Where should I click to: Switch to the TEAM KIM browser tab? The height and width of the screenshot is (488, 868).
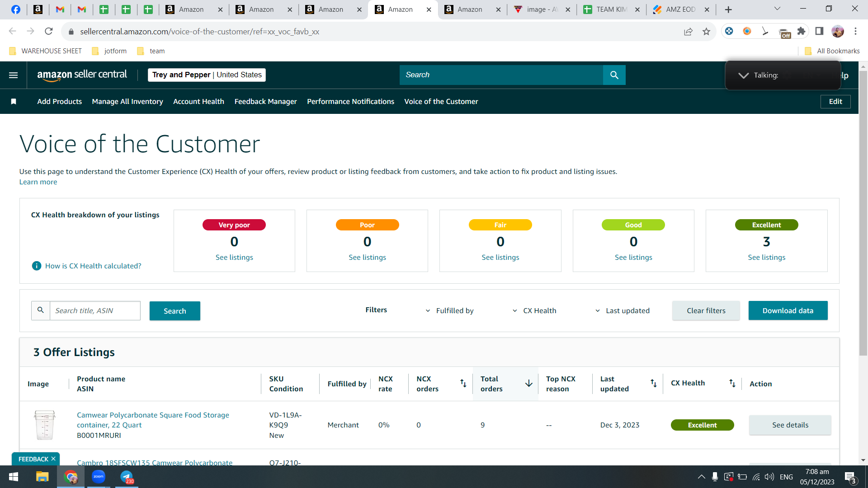[x=611, y=9]
